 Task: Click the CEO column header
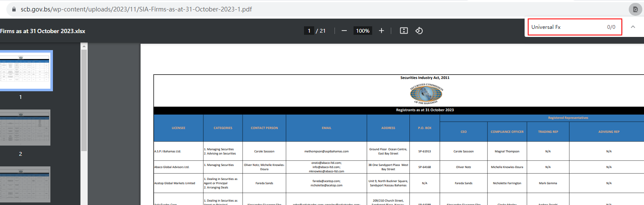point(464,132)
